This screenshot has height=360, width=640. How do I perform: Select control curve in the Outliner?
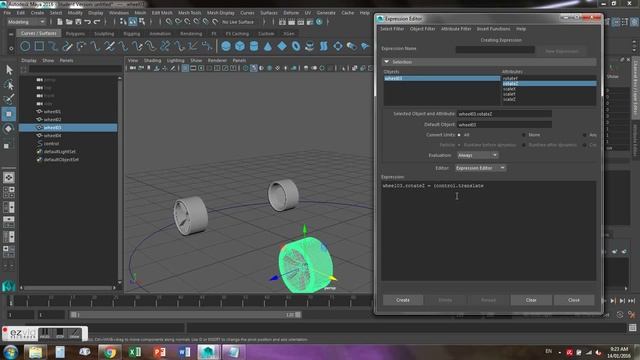(51, 144)
